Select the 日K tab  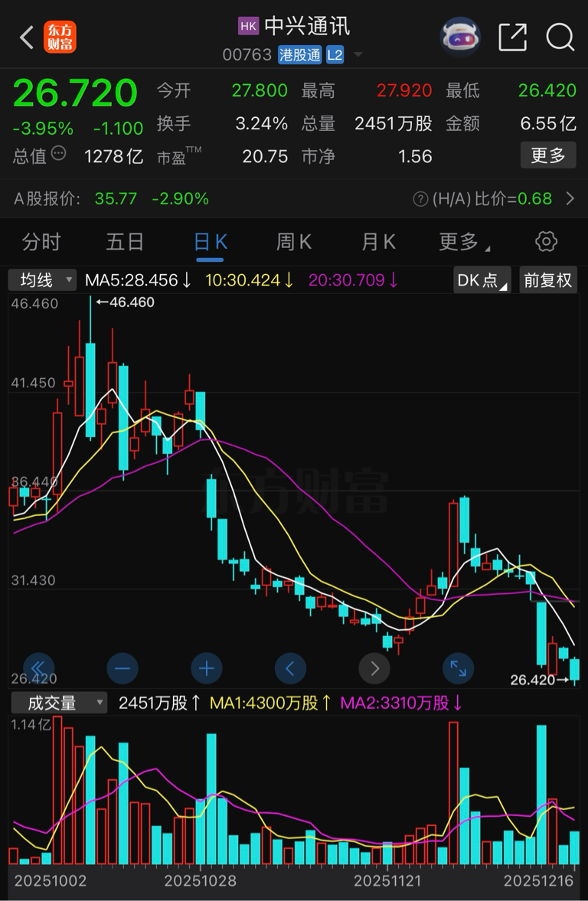pyautogui.click(x=211, y=242)
